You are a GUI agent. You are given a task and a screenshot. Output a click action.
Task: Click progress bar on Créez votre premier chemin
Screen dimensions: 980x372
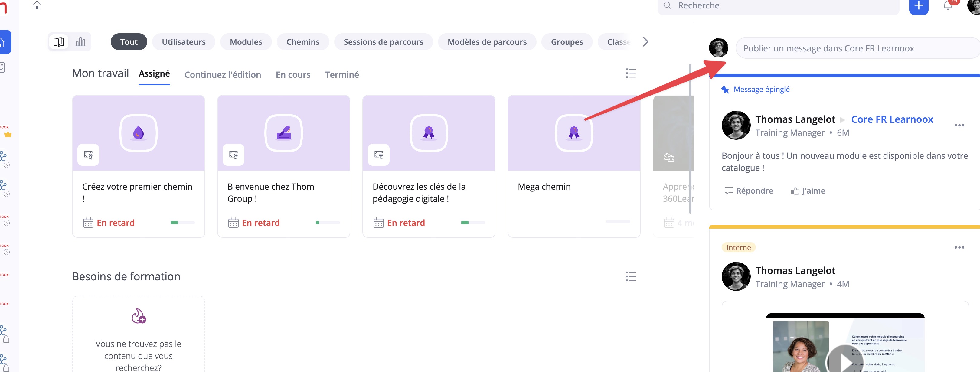tap(183, 223)
